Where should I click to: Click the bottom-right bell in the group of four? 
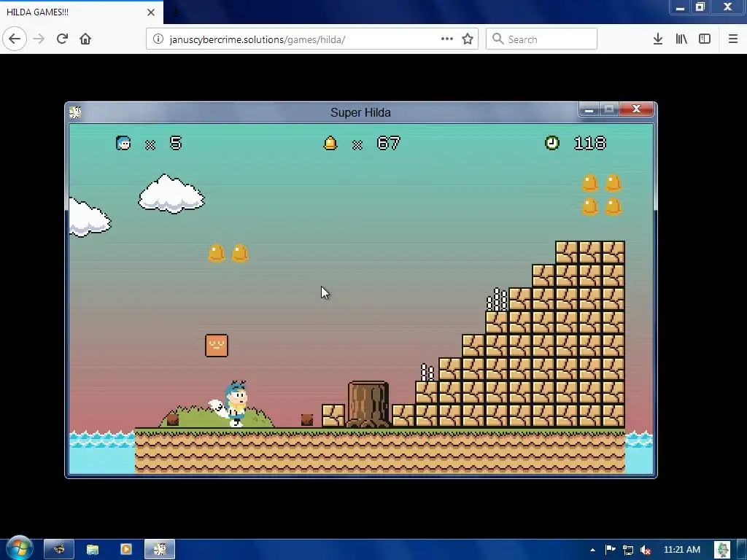tap(613, 206)
